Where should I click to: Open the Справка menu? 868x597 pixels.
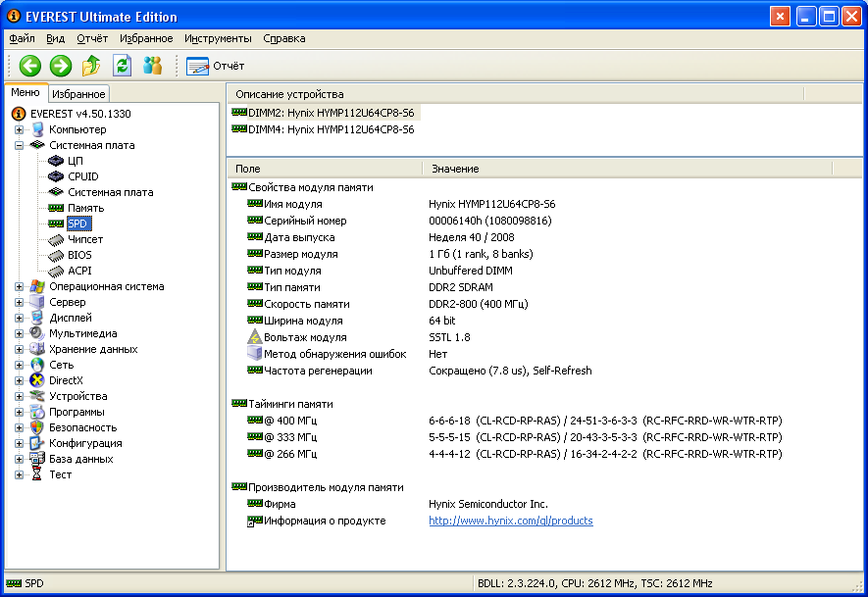pos(284,39)
